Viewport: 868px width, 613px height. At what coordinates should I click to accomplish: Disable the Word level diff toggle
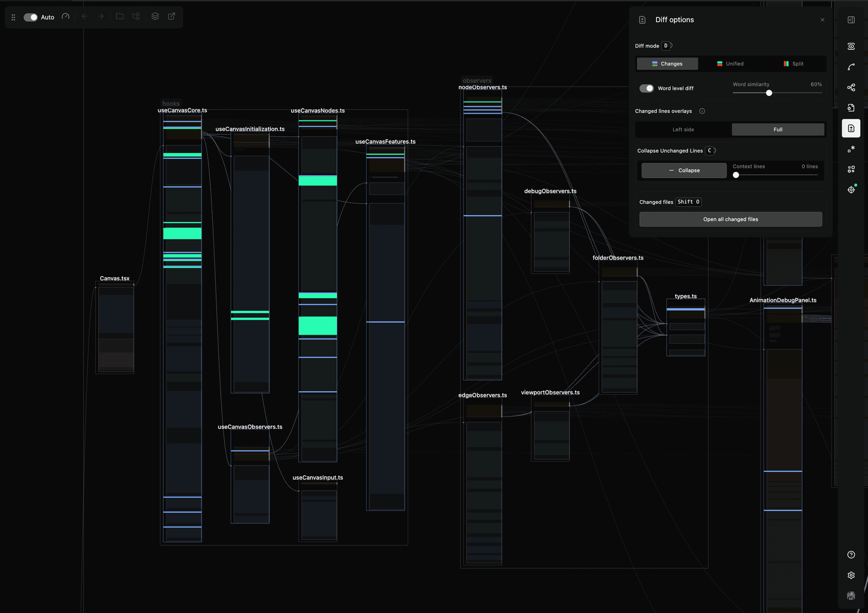(x=647, y=88)
